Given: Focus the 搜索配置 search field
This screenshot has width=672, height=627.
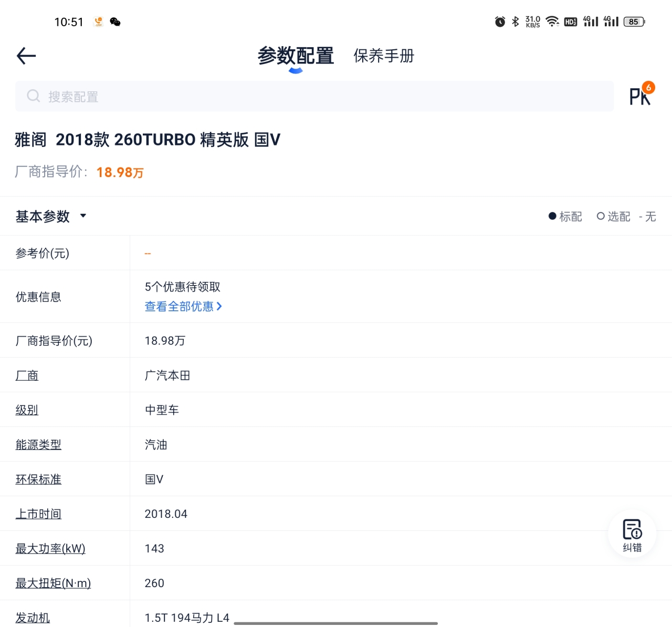Looking at the screenshot, I should point(314,96).
